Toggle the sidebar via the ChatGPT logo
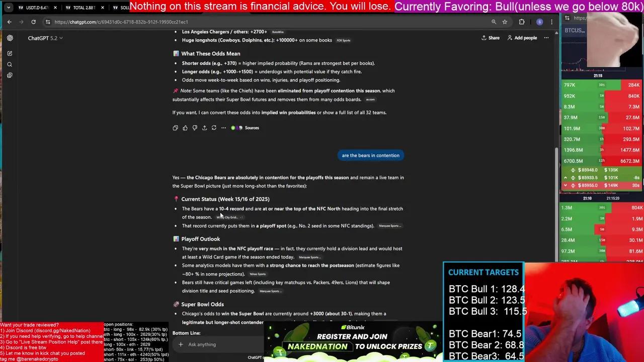644x362 pixels. (10, 38)
